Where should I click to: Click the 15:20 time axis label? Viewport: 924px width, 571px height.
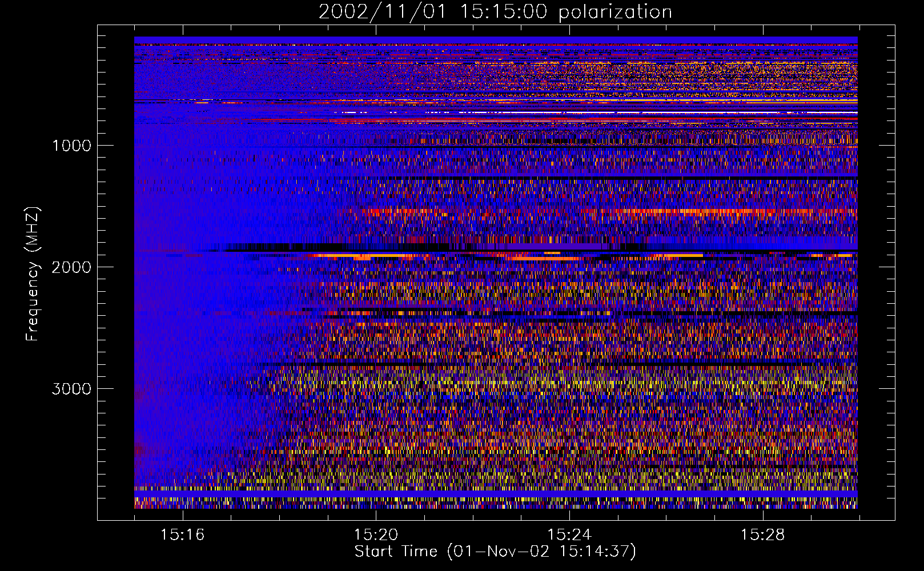376,535
